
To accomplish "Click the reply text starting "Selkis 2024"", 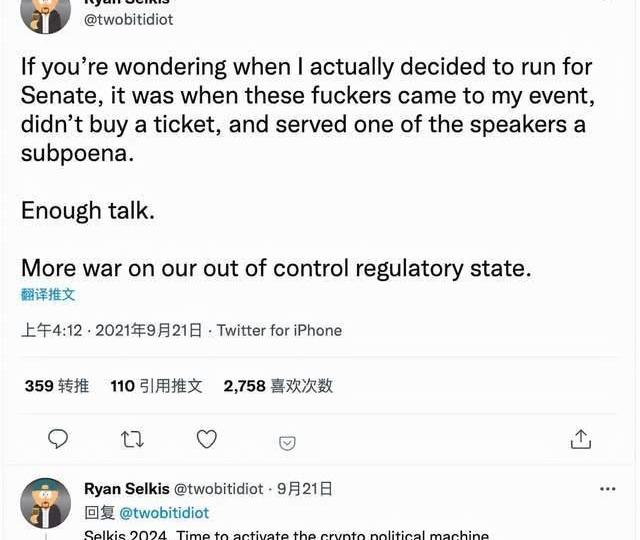I will 286,534.
